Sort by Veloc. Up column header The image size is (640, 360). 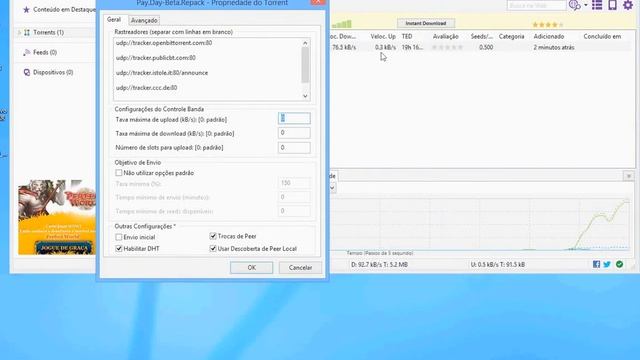click(x=383, y=36)
